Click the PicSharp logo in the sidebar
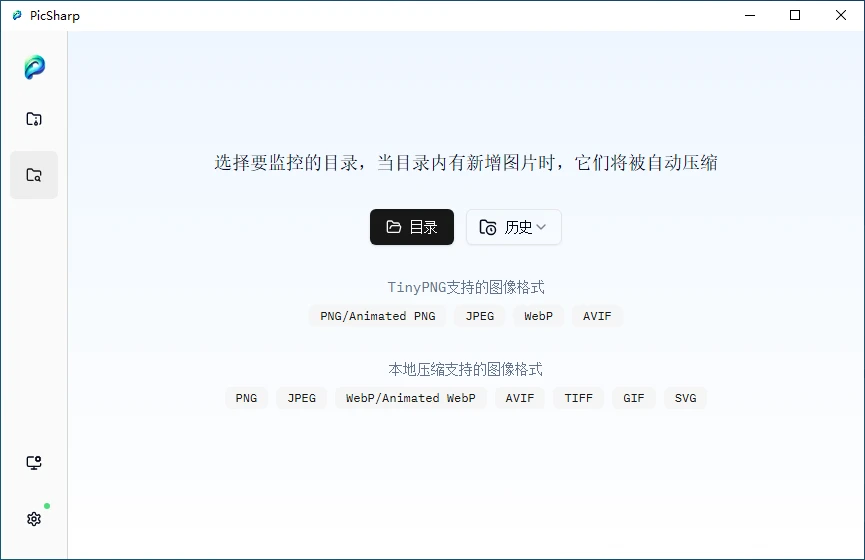Viewport: 865px width, 560px height. pos(34,67)
